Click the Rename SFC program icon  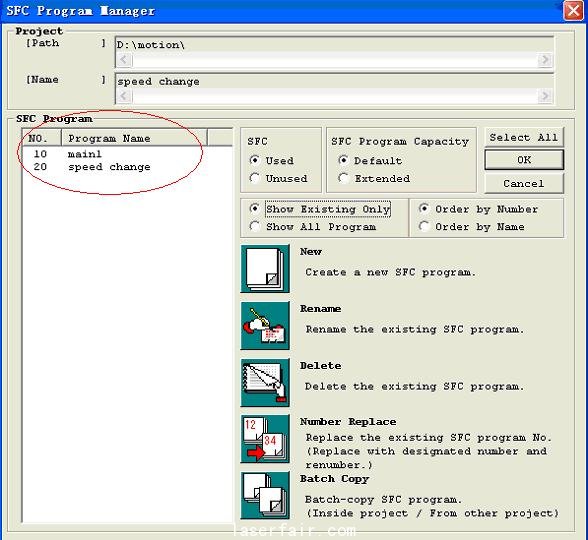(x=265, y=326)
